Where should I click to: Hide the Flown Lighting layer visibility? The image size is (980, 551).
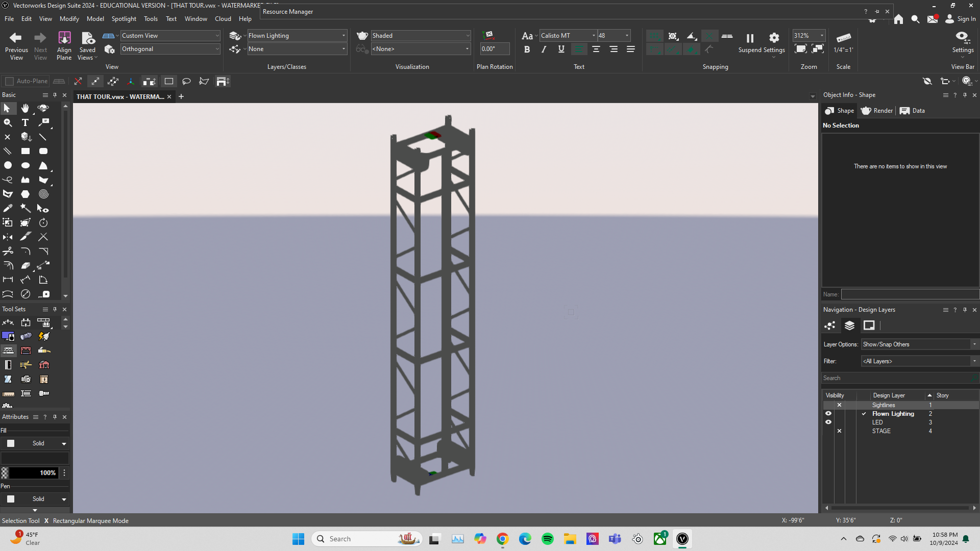[828, 414]
